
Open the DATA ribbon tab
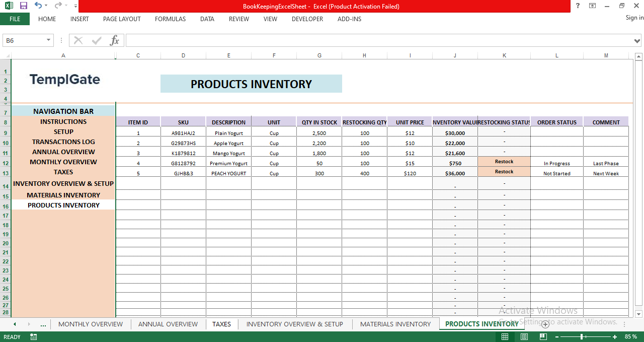click(207, 19)
